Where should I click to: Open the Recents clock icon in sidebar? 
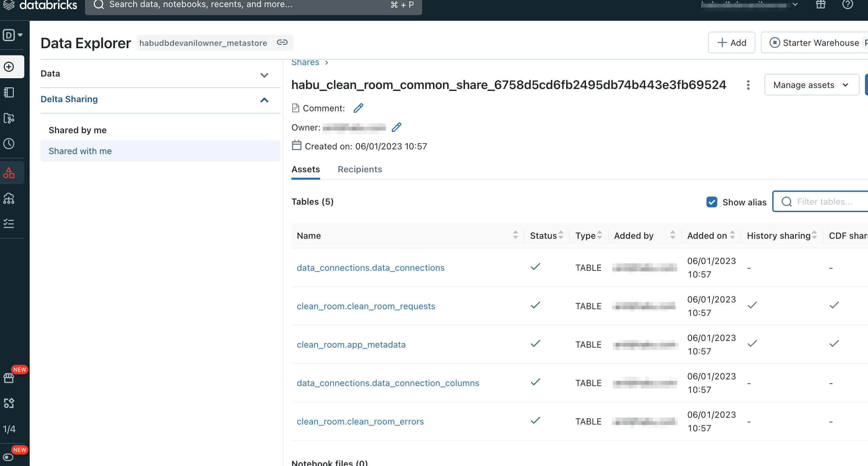coord(9,144)
